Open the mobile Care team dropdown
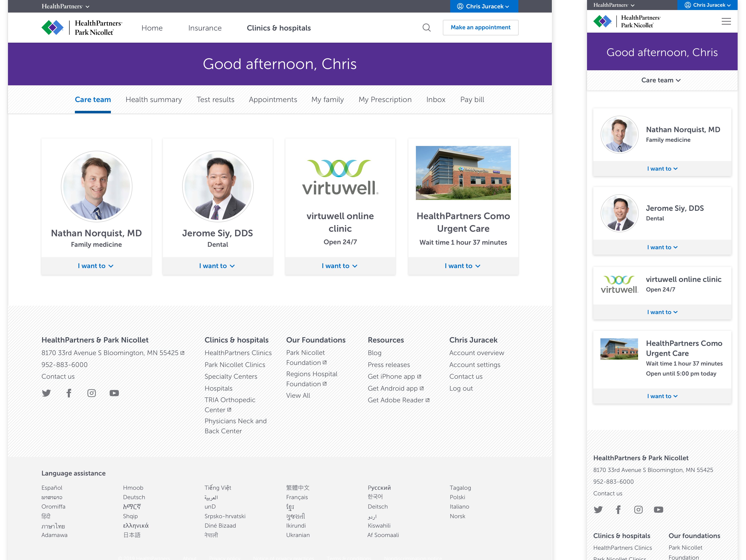This screenshot has height=560, width=746. [x=661, y=80]
